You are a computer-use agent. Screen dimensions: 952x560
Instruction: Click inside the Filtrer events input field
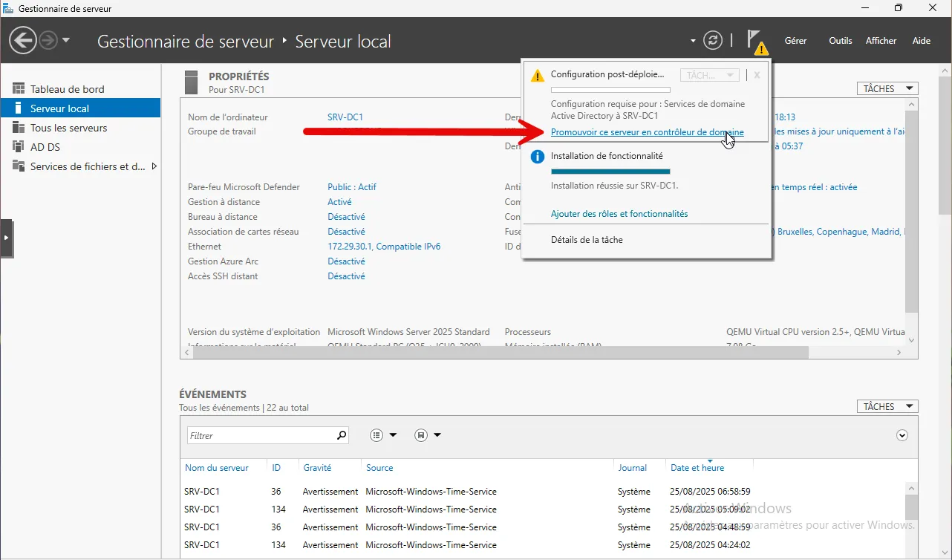pyautogui.click(x=260, y=436)
